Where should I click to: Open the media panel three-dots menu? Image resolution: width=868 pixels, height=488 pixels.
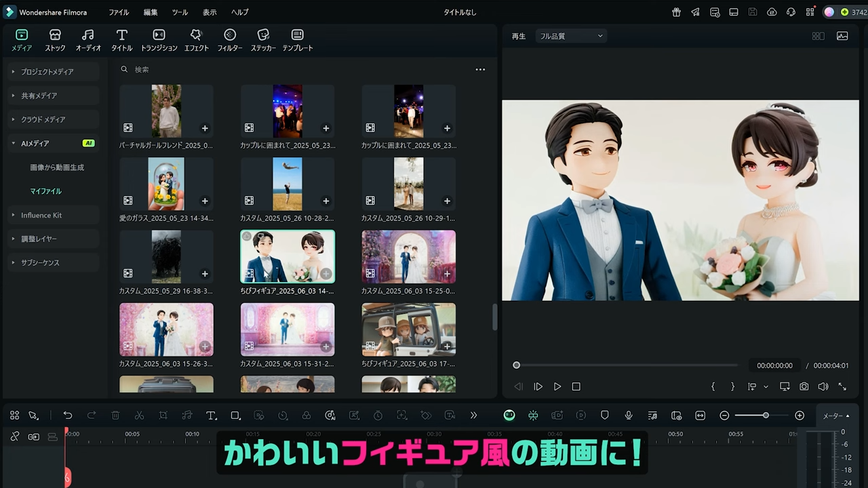point(480,69)
